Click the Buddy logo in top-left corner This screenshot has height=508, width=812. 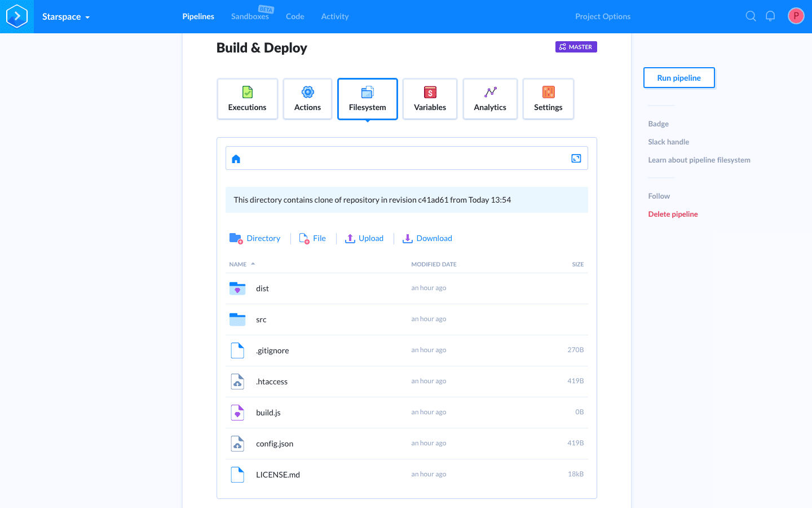click(17, 16)
